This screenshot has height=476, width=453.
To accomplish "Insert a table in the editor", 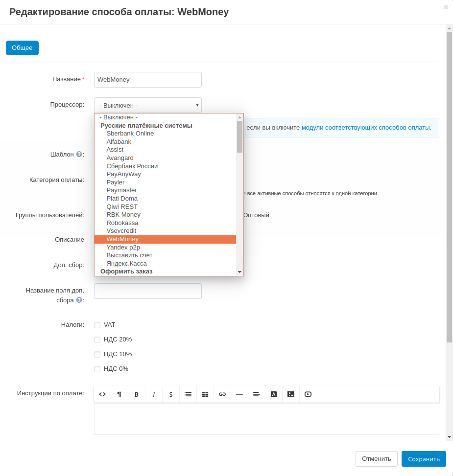I will coord(205,394).
